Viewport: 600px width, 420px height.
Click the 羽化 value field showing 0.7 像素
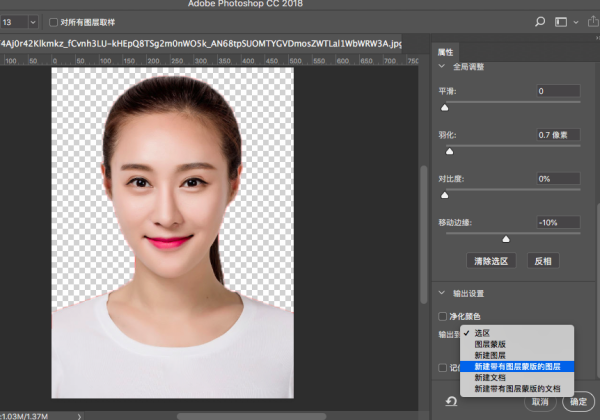click(558, 135)
